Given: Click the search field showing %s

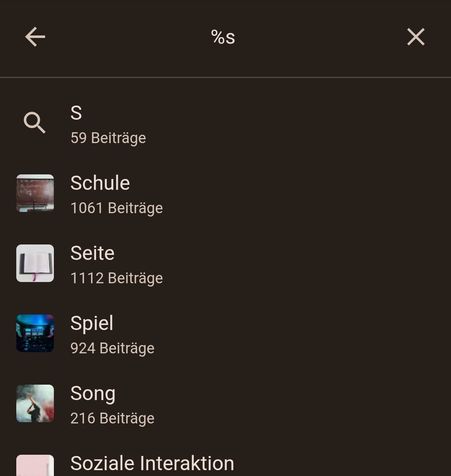Looking at the screenshot, I should coord(223,37).
